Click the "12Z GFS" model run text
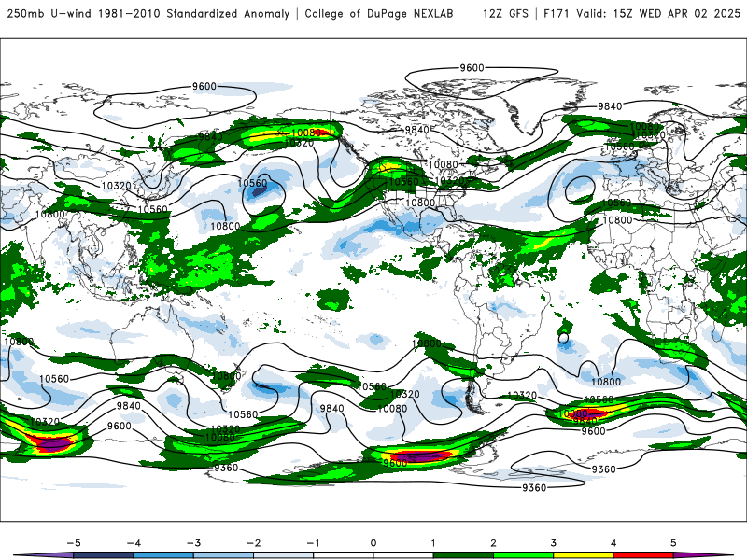The image size is (747, 560). [505, 13]
